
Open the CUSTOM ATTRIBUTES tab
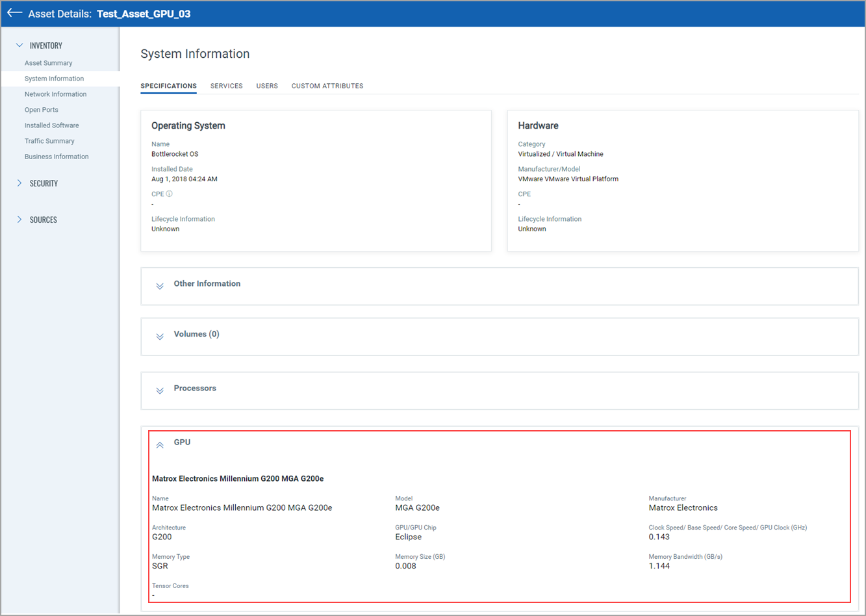(327, 86)
